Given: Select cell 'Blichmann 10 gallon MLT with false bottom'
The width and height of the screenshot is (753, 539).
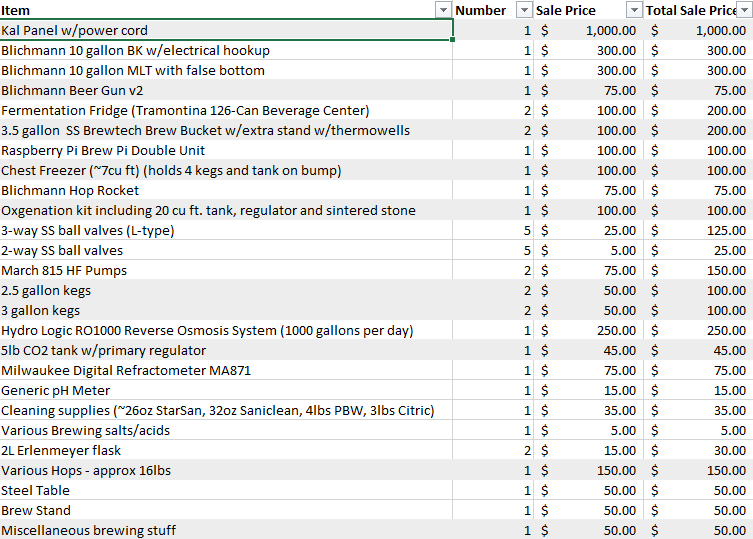Looking at the screenshot, I should pos(226,70).
